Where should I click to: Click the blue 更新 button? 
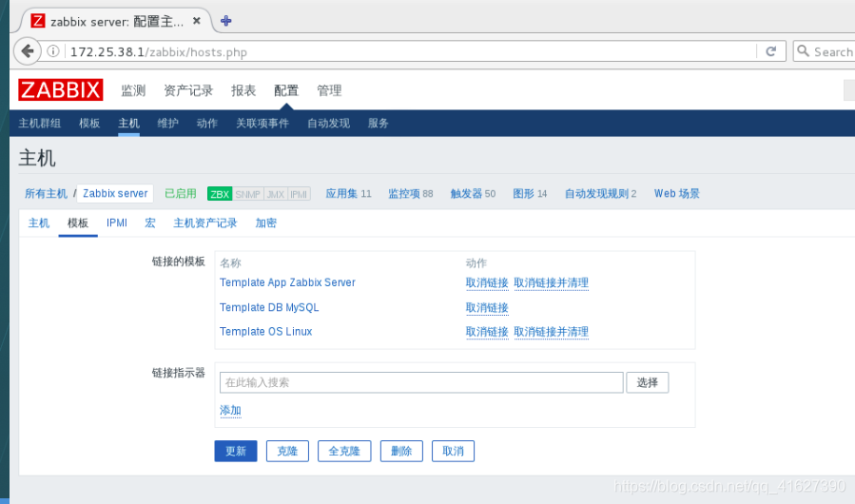pos(236,451)
